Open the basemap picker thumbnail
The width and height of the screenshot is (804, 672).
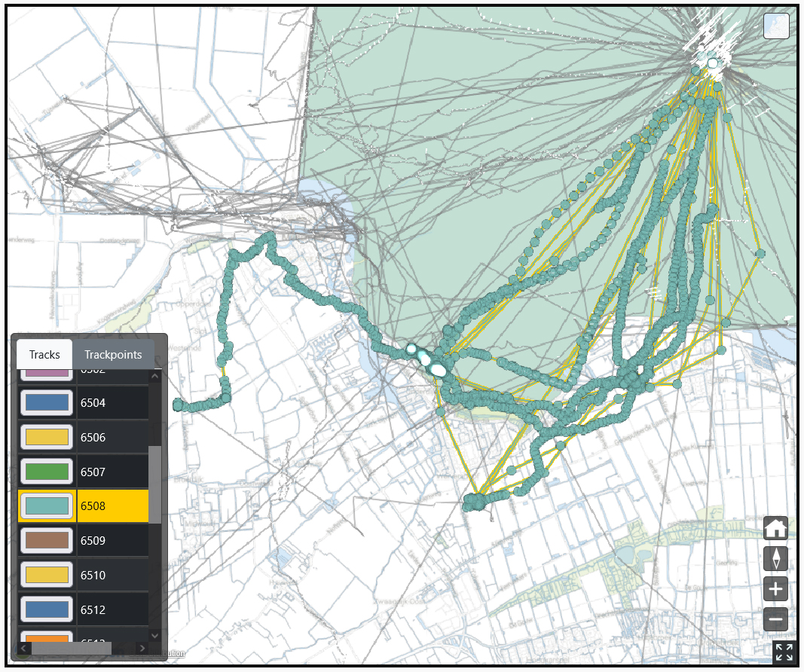pos(776,26)
